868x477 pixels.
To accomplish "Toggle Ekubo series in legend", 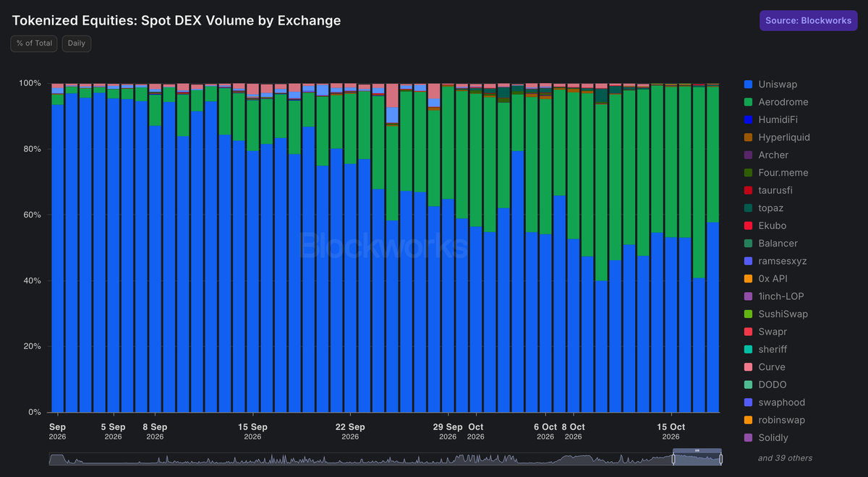I will pyautogui.click(x=765, y=225).
